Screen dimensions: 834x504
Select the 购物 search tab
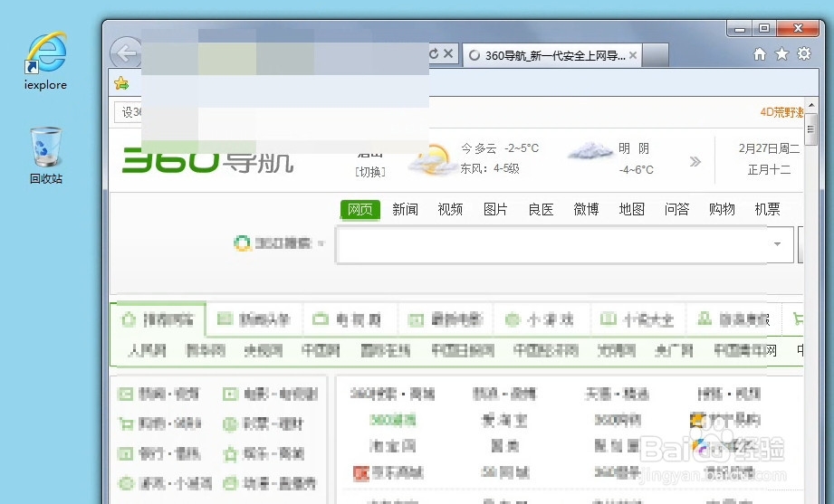click(x=723, y=209)
